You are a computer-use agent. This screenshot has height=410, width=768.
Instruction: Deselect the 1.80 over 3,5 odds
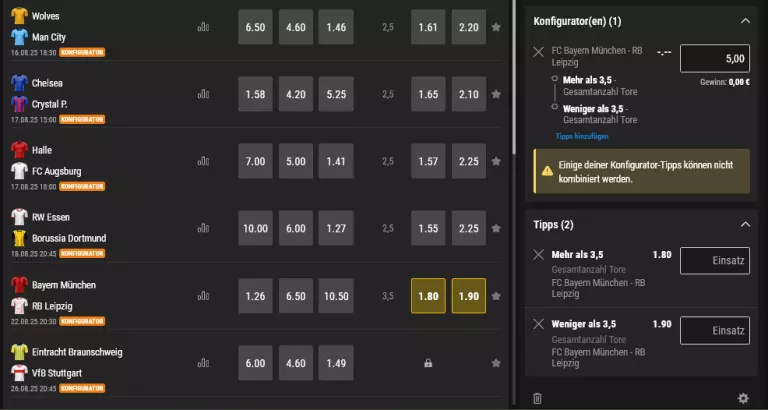click(x=428, y=296)
